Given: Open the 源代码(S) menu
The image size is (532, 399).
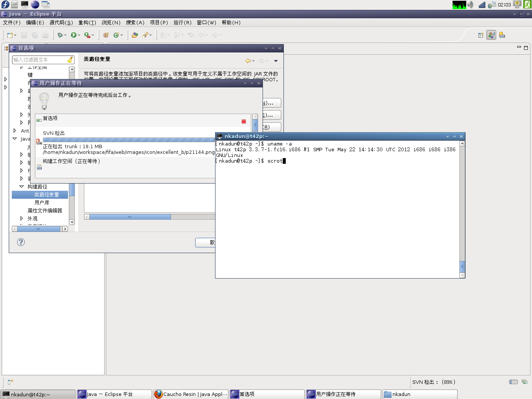Looking at the screenshot, I should [x=61, y=22].
